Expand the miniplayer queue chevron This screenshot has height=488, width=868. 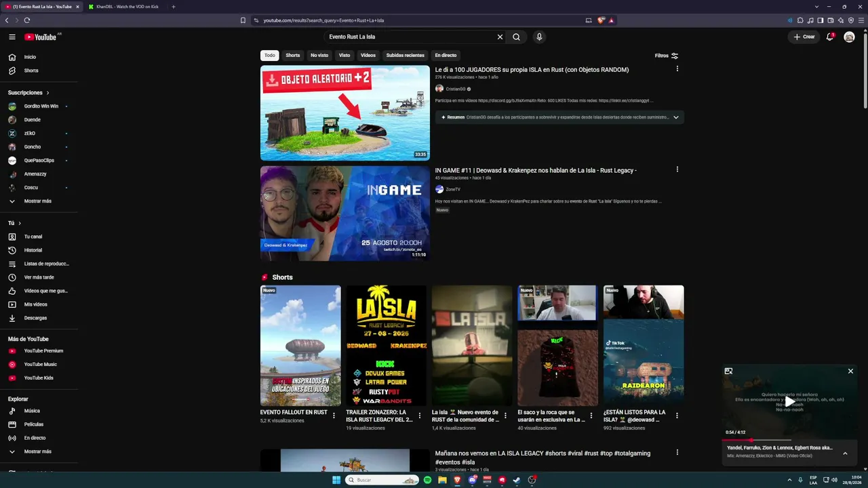[845, 453]
